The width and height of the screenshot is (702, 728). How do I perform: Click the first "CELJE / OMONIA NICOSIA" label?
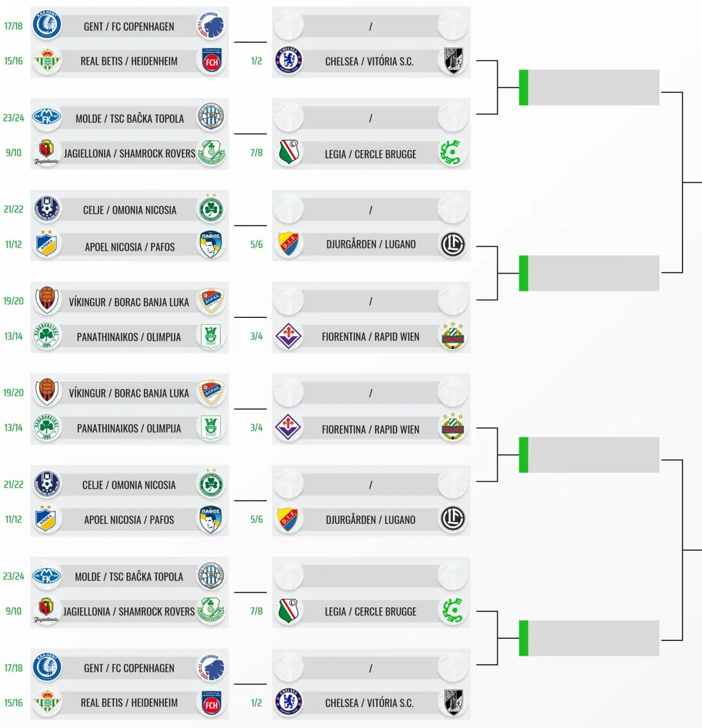130,210
